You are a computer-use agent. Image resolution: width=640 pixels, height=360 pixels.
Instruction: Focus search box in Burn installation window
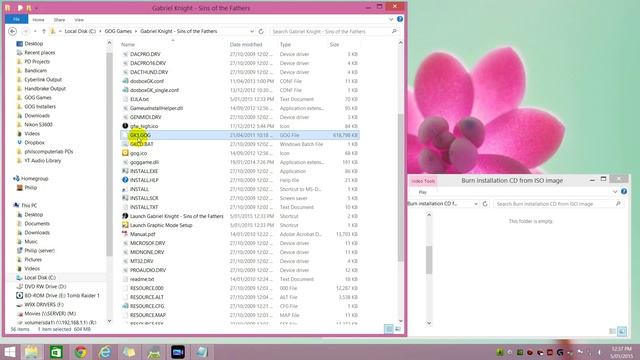[558, 204]
